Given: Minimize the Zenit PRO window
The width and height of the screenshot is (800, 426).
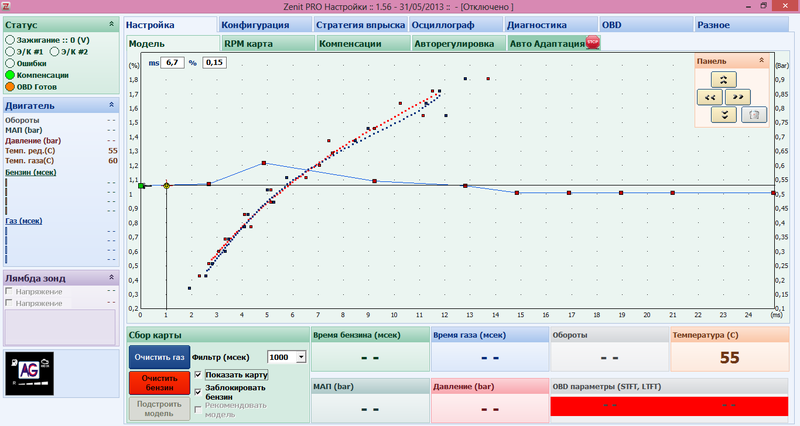Looking at the screenshot, I should 748,6.
